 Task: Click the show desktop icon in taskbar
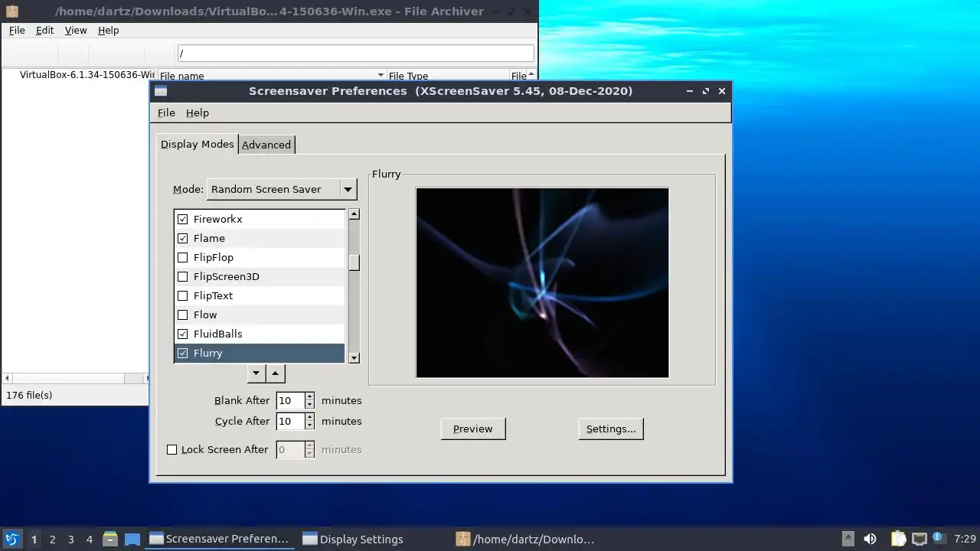(x=132, y=539)
